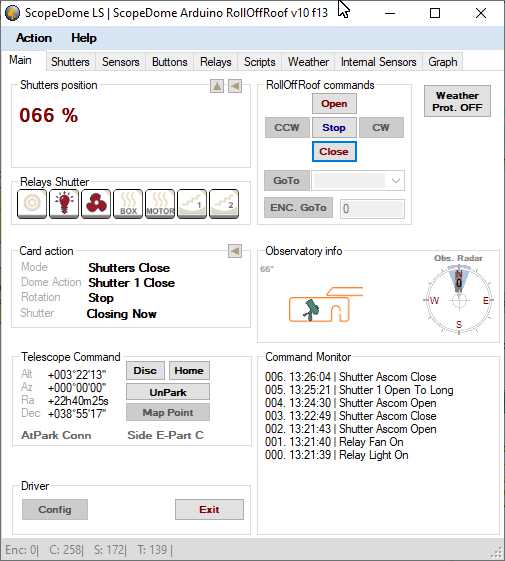Select log line 006 'Shutter Ascom Close'
This screenshot has width=505, height=561.
tap(351, 377)
